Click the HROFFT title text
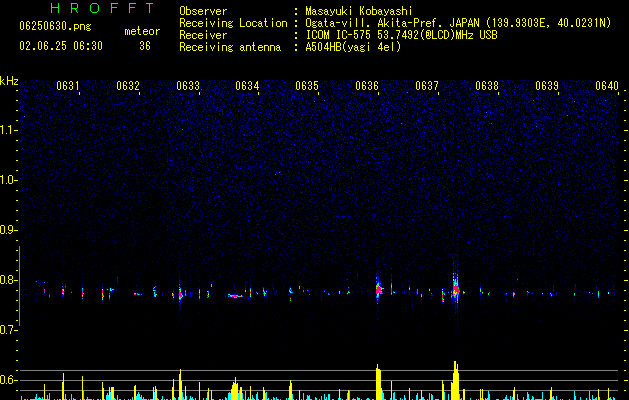 coord(103,8)
